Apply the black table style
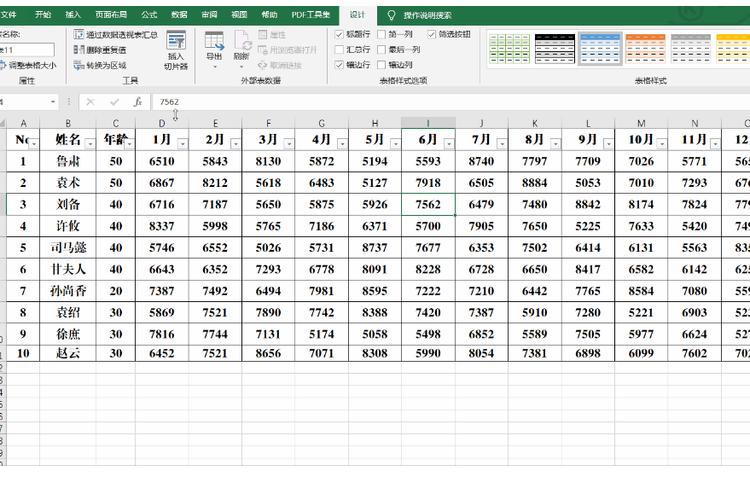The width and height of the screenshot is (750, 500). pyautogui.click(x=555, y=48)
